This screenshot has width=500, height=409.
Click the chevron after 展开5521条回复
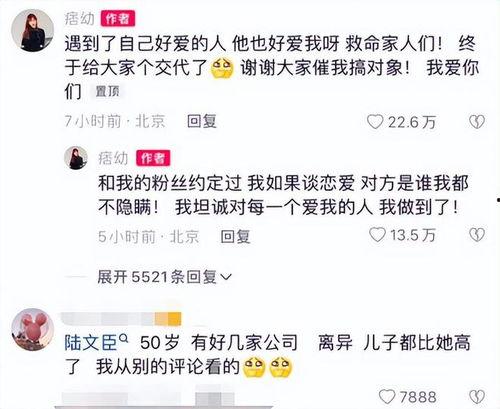(226, 277)
